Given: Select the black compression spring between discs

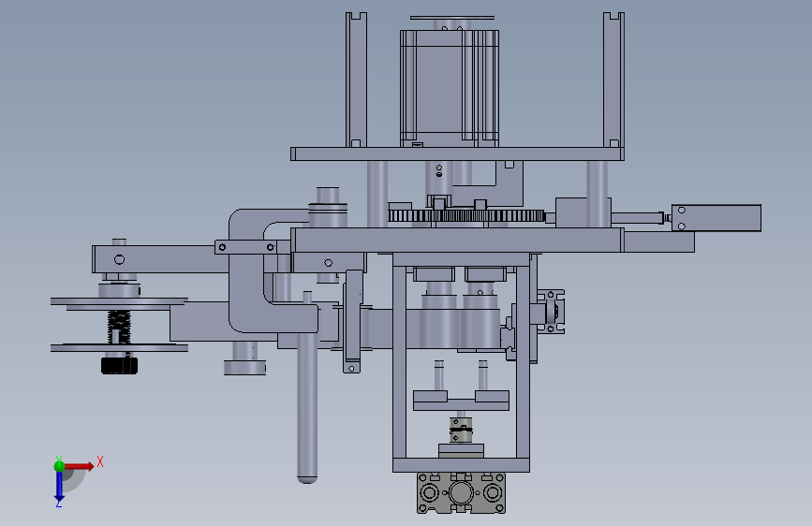Looking at the screenshot, I should [x=119, y=327].
